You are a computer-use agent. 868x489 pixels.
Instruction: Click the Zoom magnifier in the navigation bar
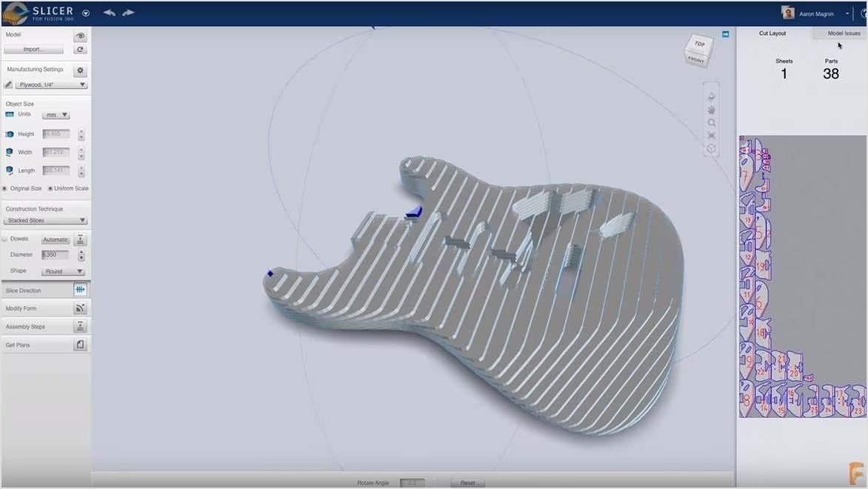[x=711, y=122]
